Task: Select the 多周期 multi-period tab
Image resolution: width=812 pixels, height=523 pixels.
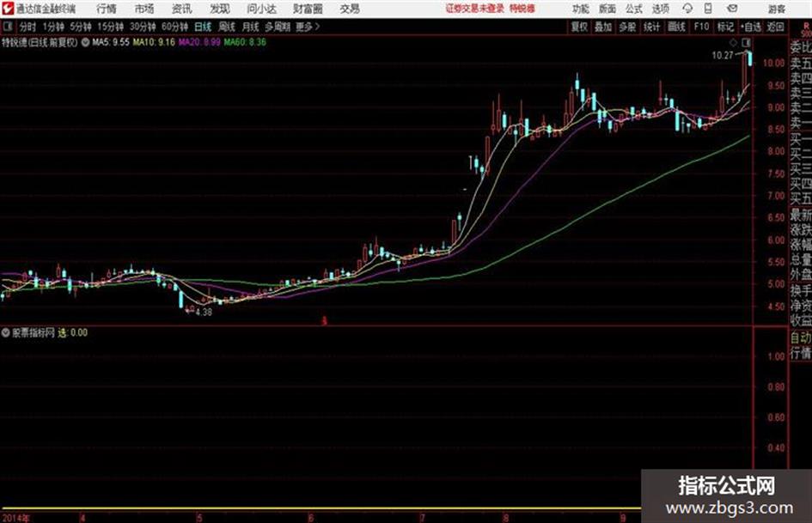Action: (x=278, y=27)
